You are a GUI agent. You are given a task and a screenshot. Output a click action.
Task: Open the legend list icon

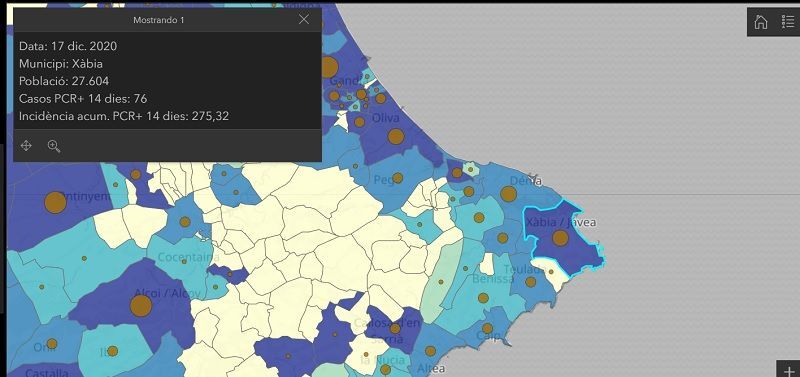[788, 22]
